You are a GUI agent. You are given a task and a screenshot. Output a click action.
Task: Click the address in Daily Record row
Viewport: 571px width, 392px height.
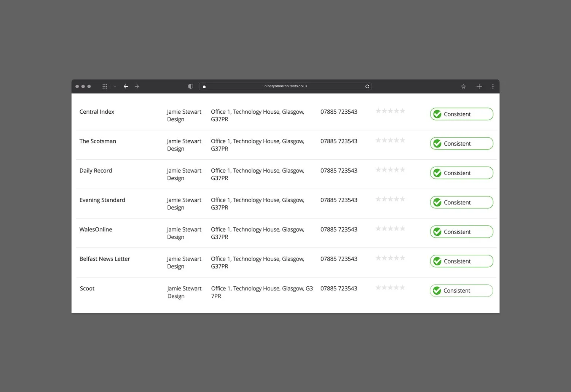[258, 175]
